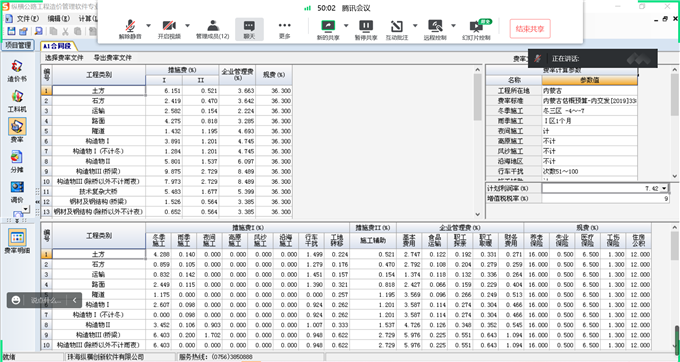This screenshot has width=680, height=362.
Task: Open the 造价书 sidebar icon
Action: 17,71
